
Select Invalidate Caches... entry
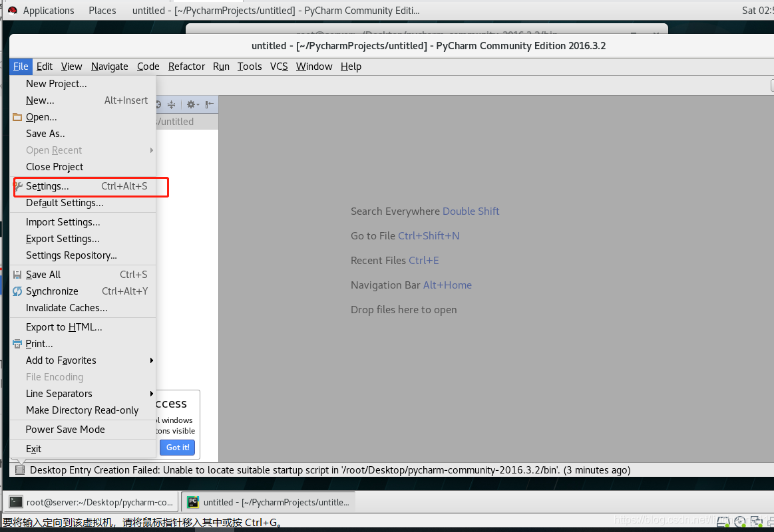click(x=83, y=308)
